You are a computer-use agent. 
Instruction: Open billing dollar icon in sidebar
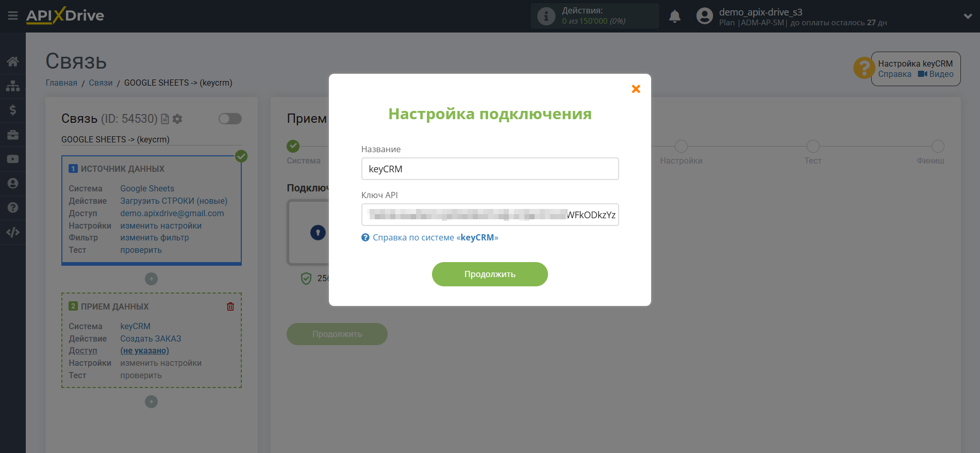pos(13,110)
